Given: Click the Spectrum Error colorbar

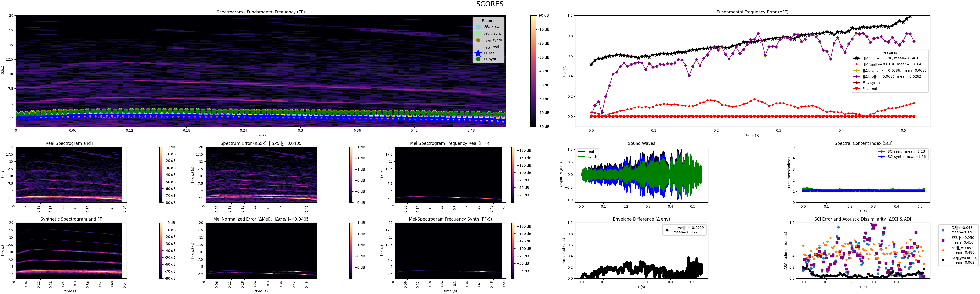Looking at the screenshot, I should point(351,175).
